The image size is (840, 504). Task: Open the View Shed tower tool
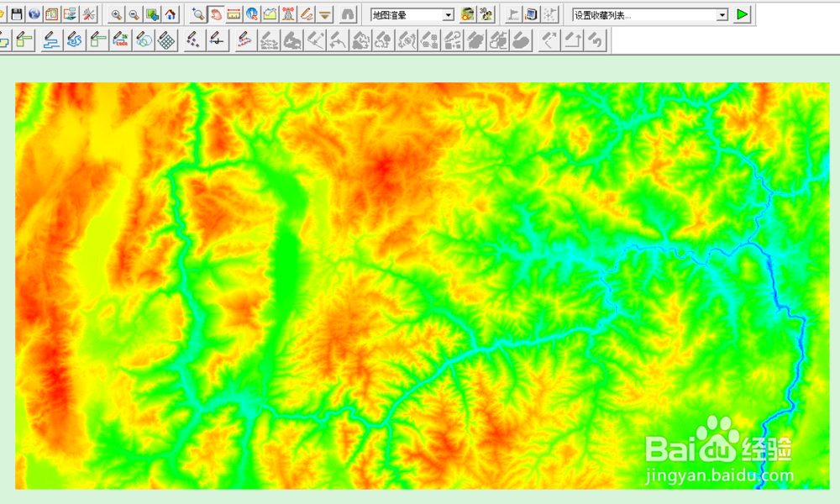point(288,14)
